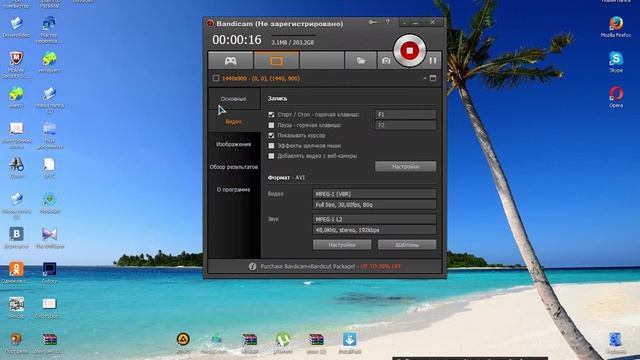The height and width of the screenshot is (360, 640).
Task: Take a screenshot with the camera icon
Action: coord(386,60)
